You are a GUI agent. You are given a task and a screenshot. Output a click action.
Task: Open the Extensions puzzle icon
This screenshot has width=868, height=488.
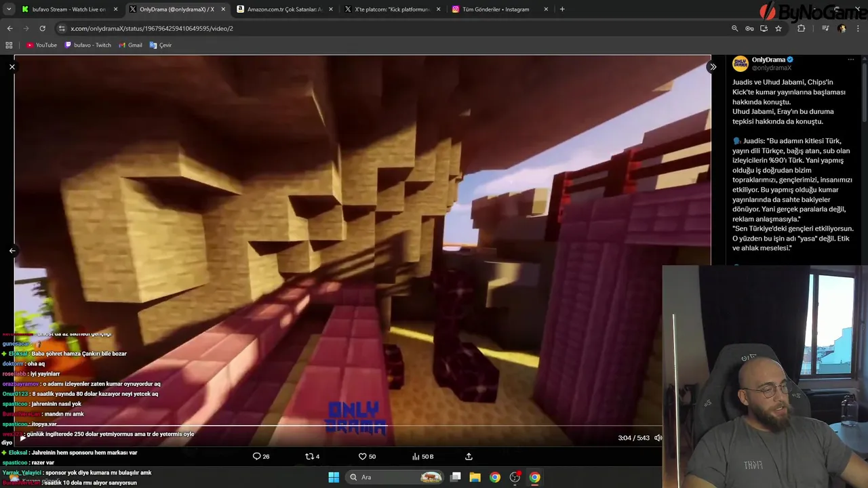801,28
